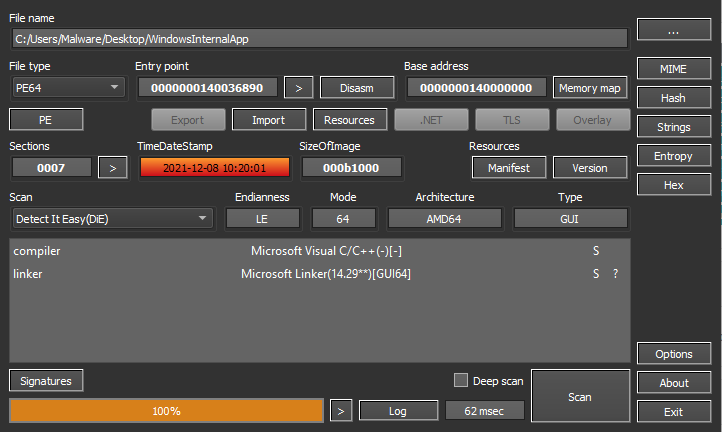The image size is (722, 432).
Task: Click the red TimeDateStamp field
Action: coord(215,168)
